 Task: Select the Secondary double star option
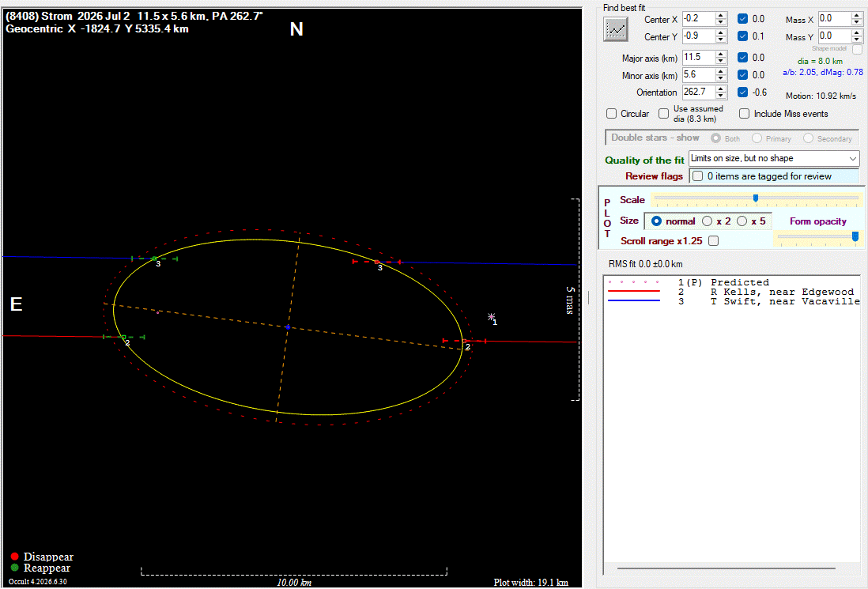(808, 138)
